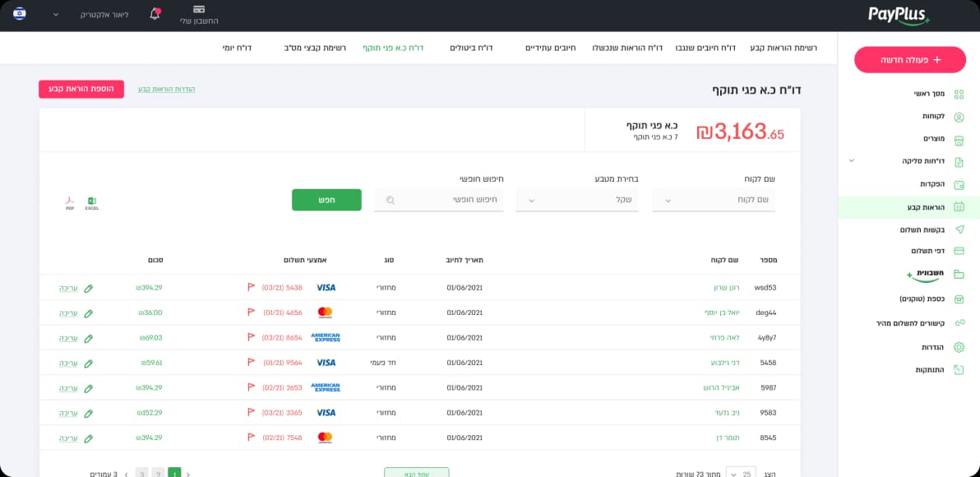
Task: Switch to רשימת הוראות קבע tab
Action: coord(784,48)
